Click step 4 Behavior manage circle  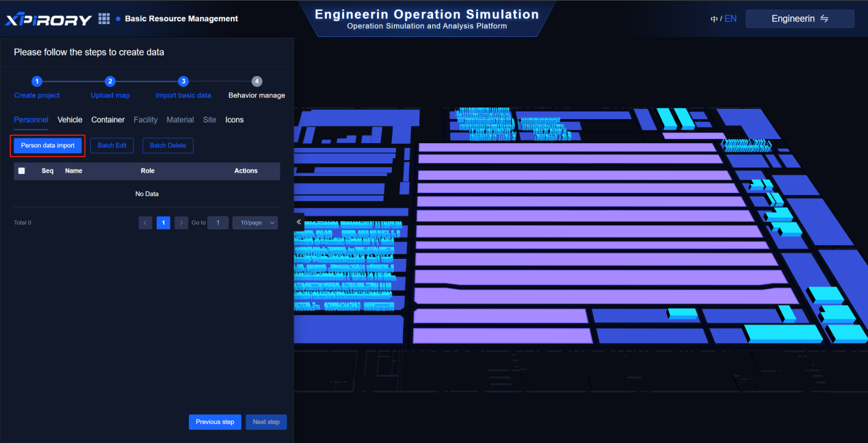coord(257,81)
